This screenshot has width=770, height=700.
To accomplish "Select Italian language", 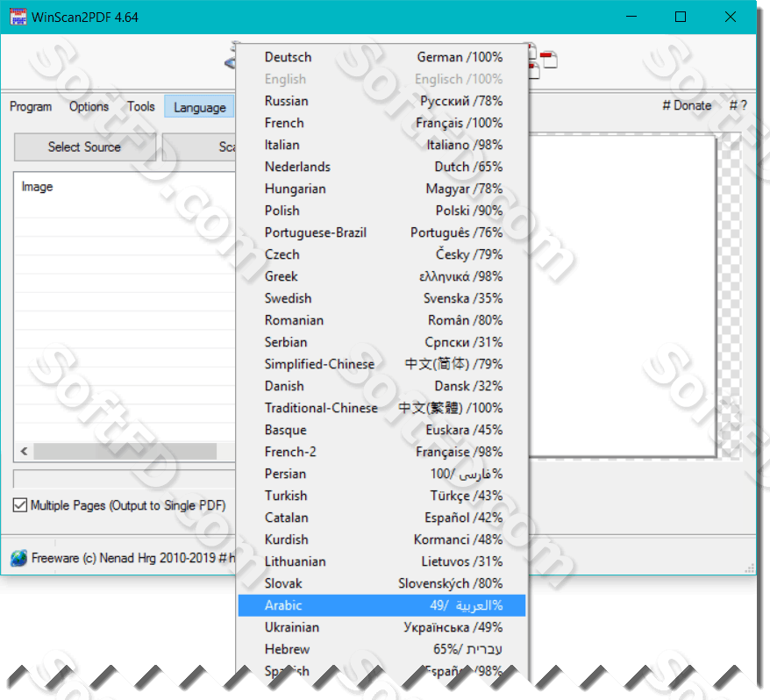I will coord(381,145).
